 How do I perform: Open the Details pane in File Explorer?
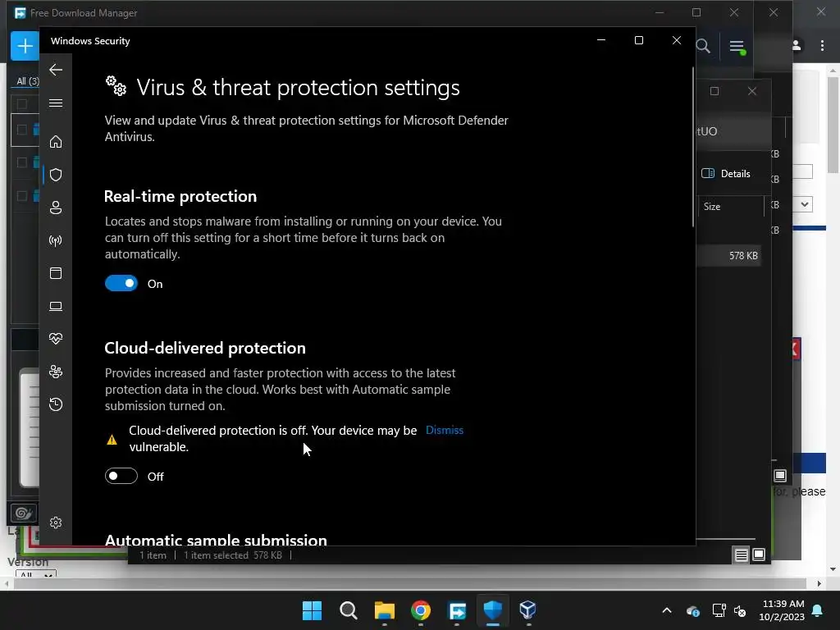coord(726,173)
